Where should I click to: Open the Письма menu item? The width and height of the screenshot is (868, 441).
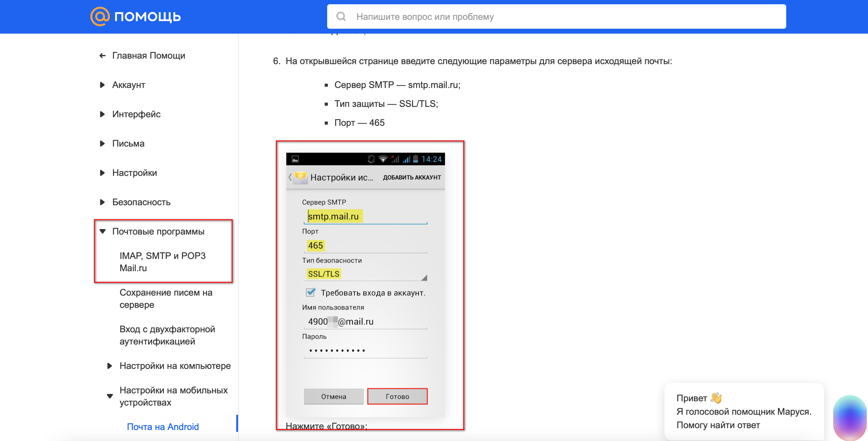pos(128,144)
